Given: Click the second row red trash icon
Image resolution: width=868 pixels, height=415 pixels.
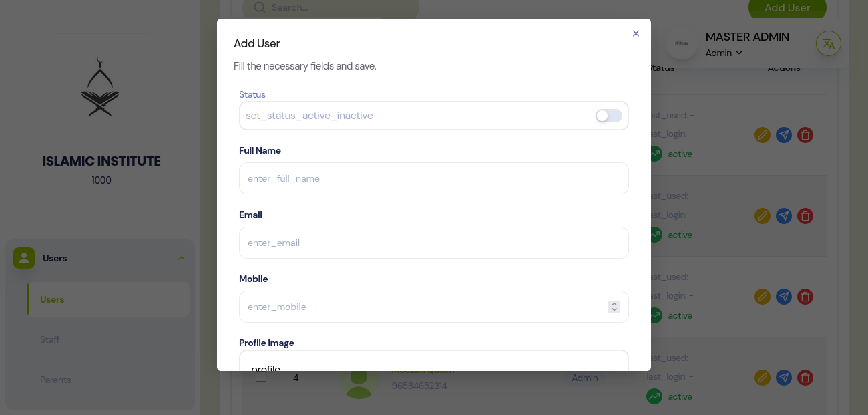Looking at the screenshot, I should 806,216.
